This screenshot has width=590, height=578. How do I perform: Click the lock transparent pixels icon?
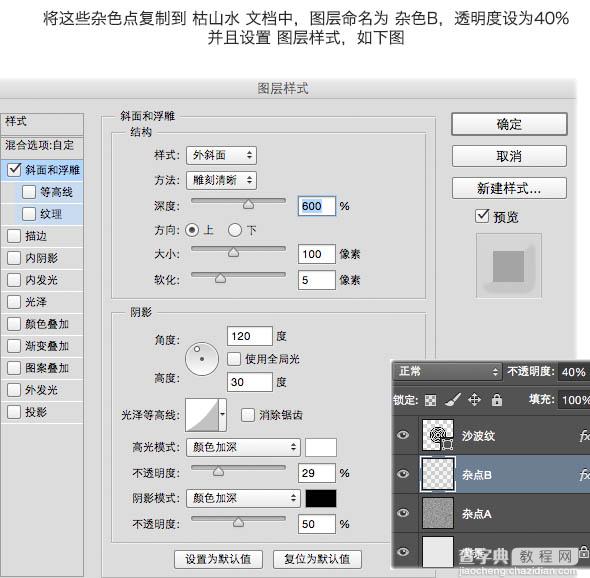coord(430,400)
